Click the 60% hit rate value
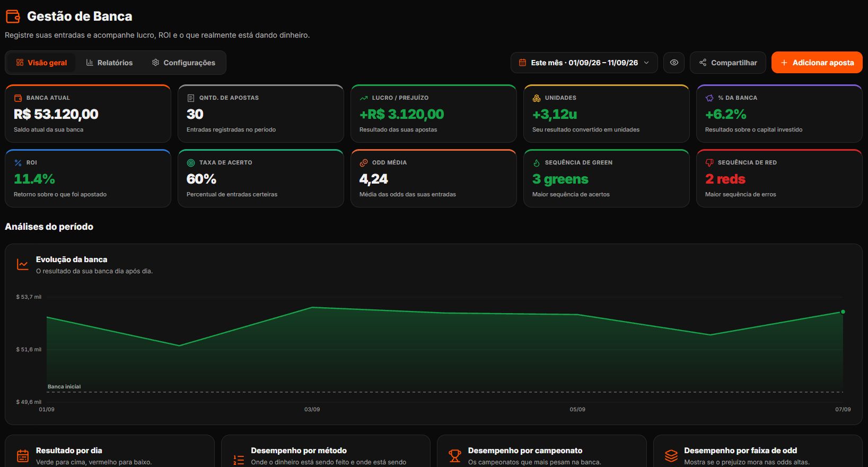The image size is (868, 467). pos(201,179)
